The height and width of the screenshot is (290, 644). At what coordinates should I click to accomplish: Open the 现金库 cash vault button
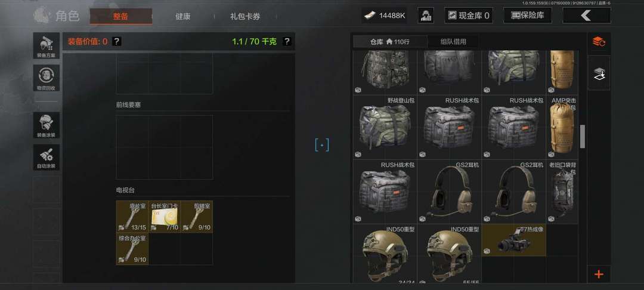click(469, 16)
